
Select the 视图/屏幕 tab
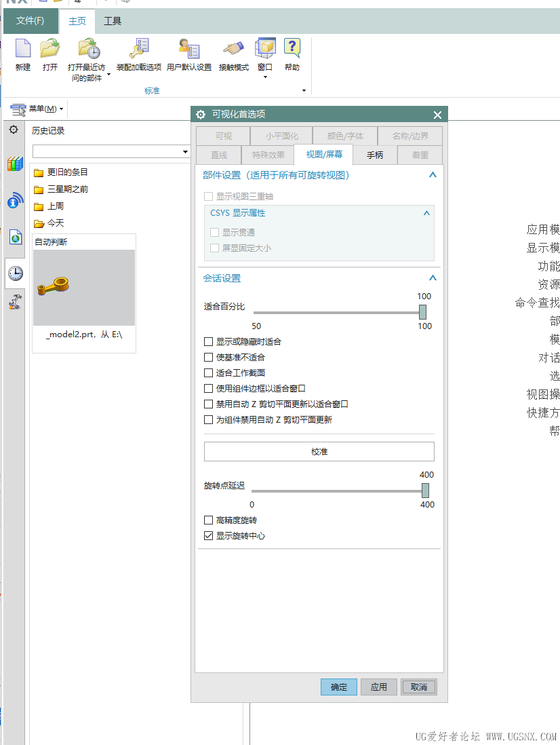point(324,155)
